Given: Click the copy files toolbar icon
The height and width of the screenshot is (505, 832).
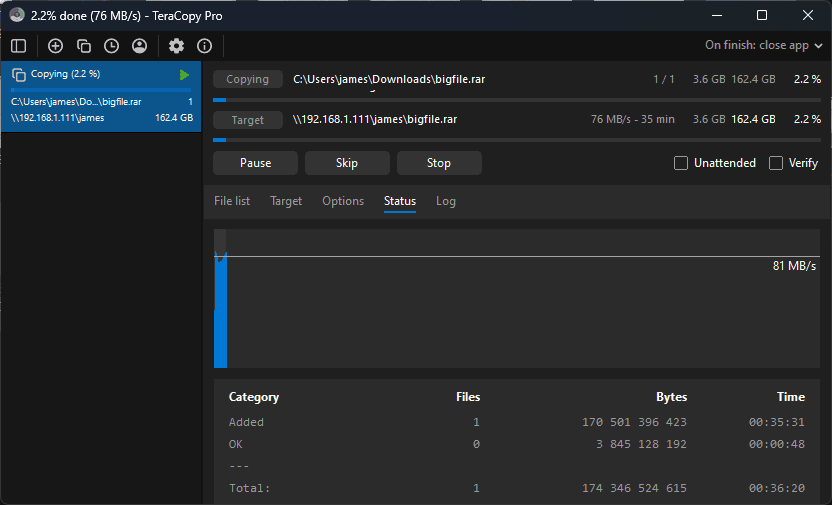Looking at the screenshot, I should [84, 46].
